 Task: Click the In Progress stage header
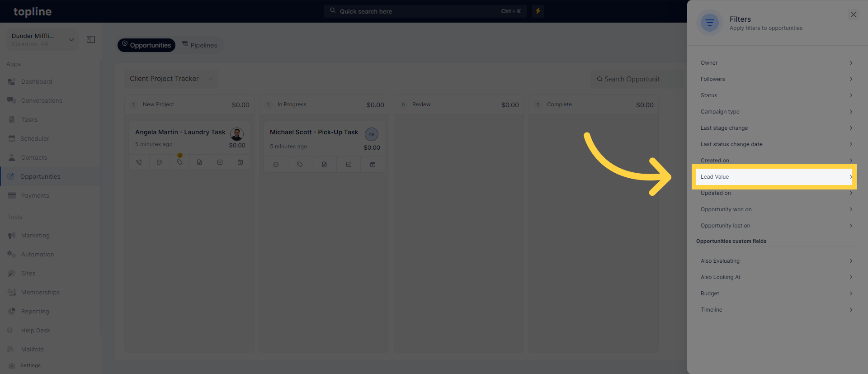click(324, 104)
